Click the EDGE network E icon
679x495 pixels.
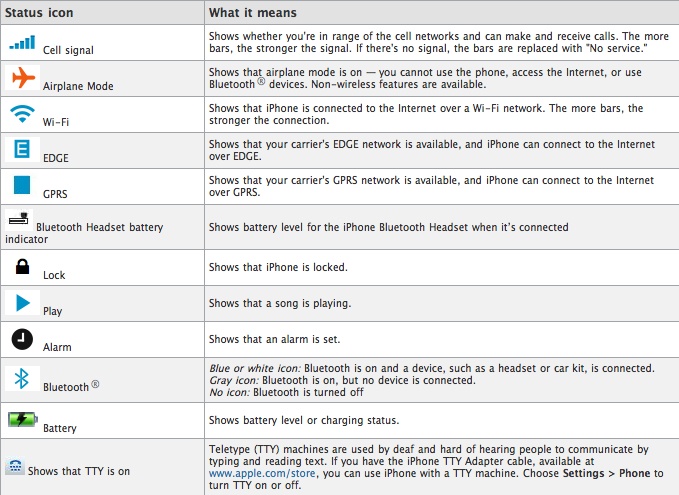tap(21, 150)
